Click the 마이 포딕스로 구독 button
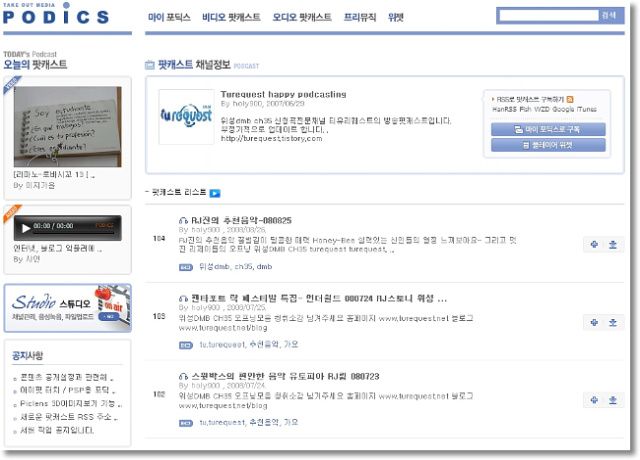The image size is (640, 460). click(548, 129)
